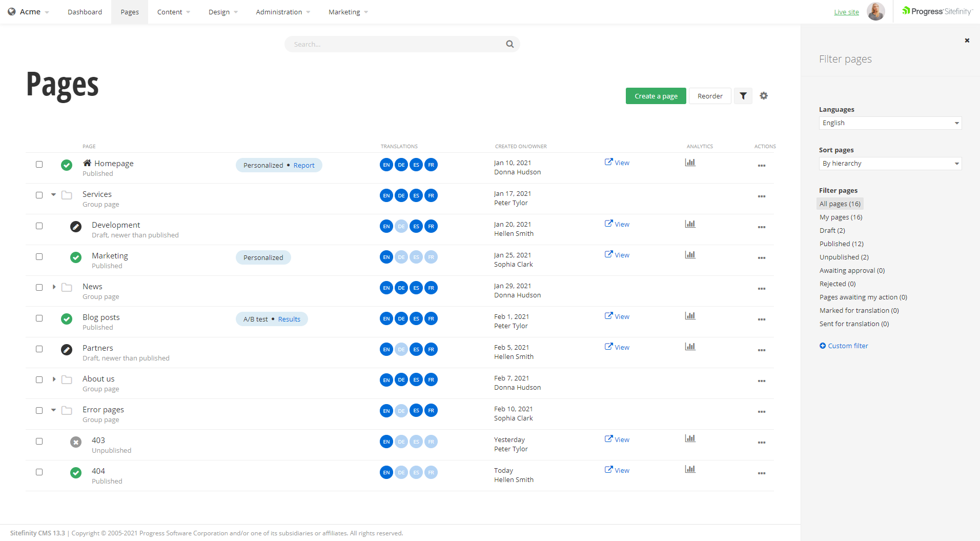Open the A/B test Results link
The width and height of the screenshot is (980, 541).
(x=289, y=318)
